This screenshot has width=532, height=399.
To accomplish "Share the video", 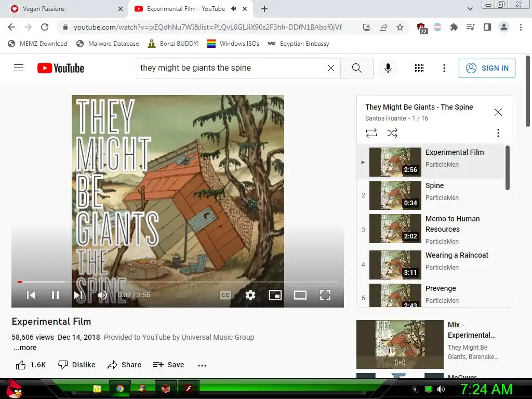I will 124,365.
